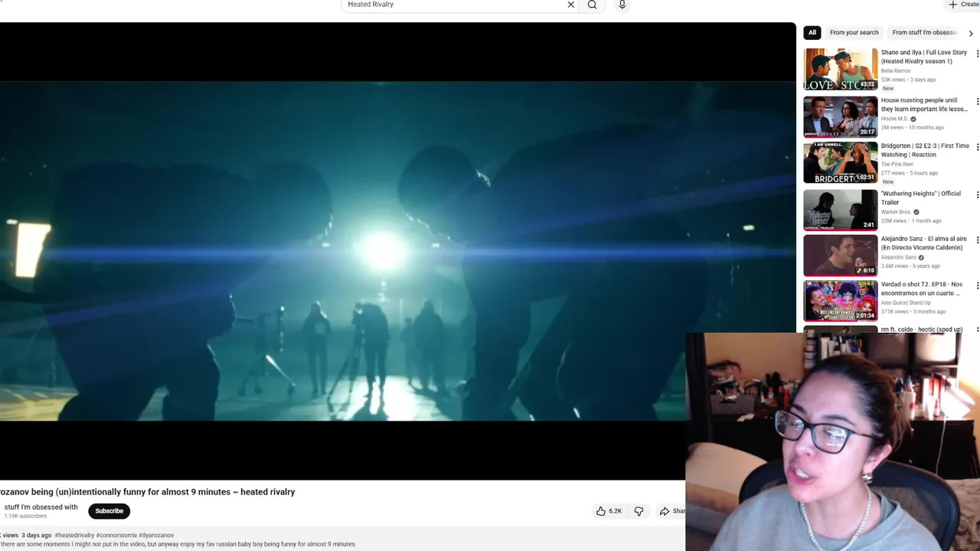Open options menu for Alejandro Sanz video
This screenshot has width=980, height=551.
[977, 240]
